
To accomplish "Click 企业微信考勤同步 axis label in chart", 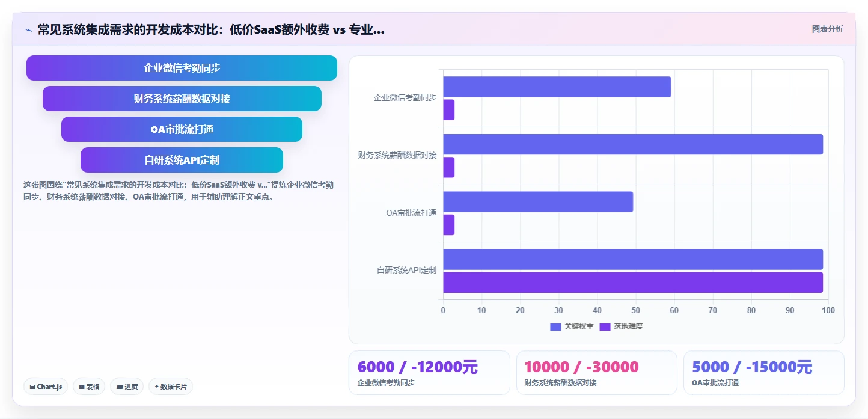I will (x=405, y=97).
